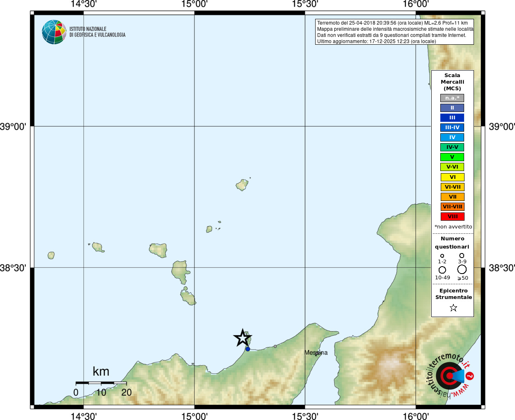Click the VII intensity orange swatch
515x420 pixels.
pyautogui.click(x=452, y=197)
